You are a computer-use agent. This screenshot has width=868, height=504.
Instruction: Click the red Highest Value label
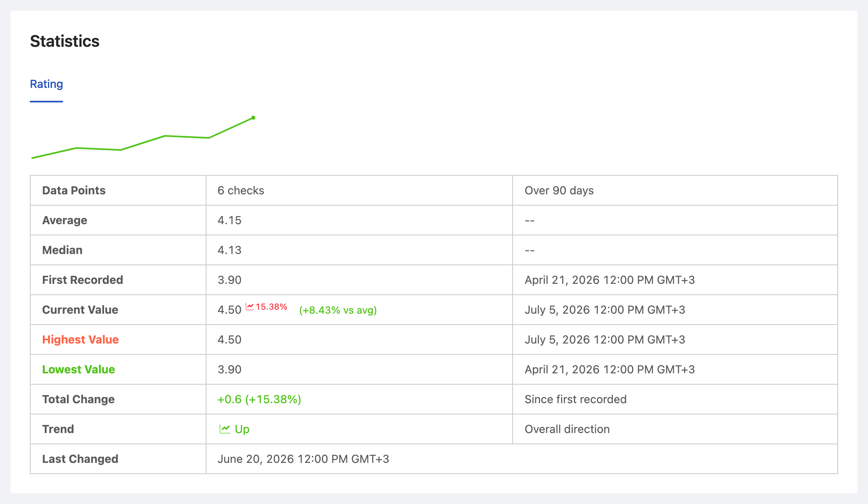click(81, 339)
